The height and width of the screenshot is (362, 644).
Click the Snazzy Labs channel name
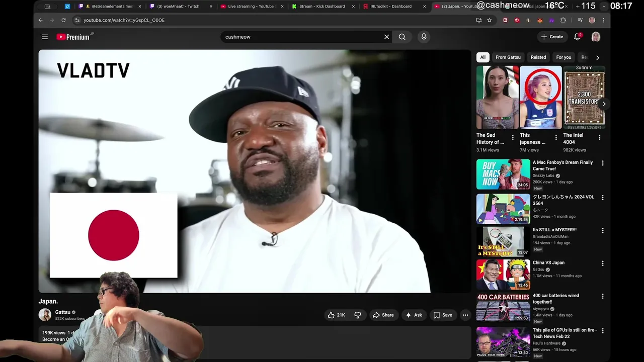pyautogui.click(x=543, y=175)
